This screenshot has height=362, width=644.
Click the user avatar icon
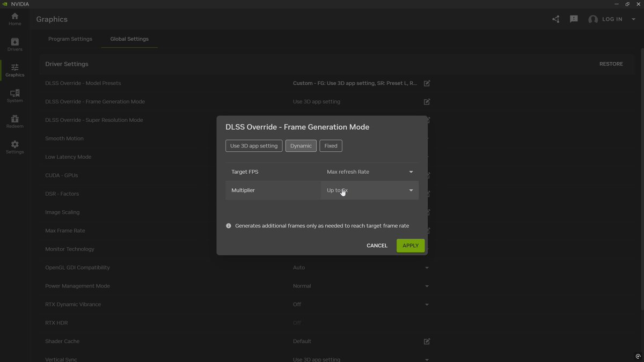593,19
